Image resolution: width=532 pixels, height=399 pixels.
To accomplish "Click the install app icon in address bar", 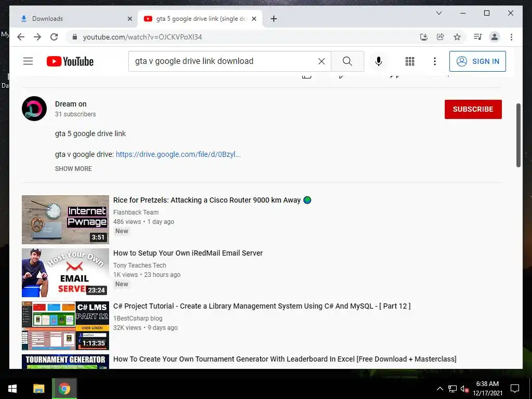I will [424, 37].
